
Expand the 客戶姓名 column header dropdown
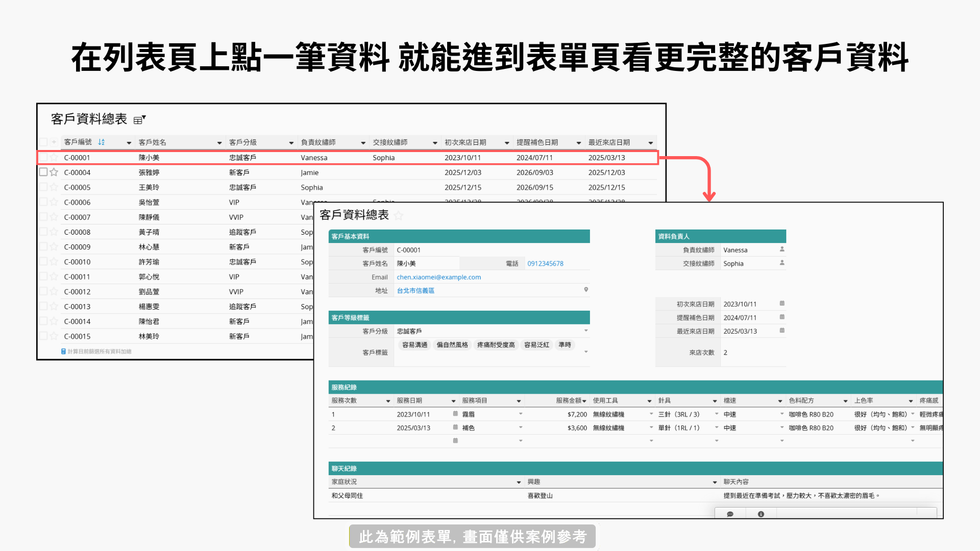(219, 143)
